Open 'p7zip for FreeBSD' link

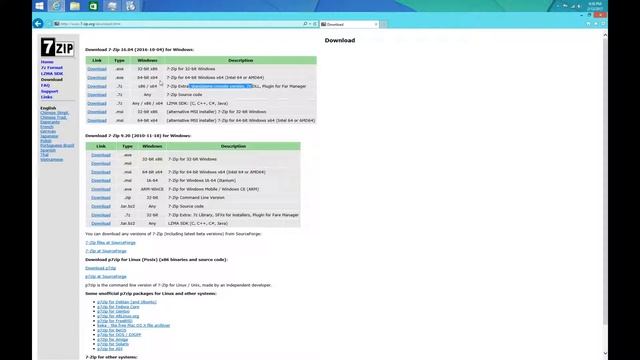pyautogui.click(x=115, y=321)
